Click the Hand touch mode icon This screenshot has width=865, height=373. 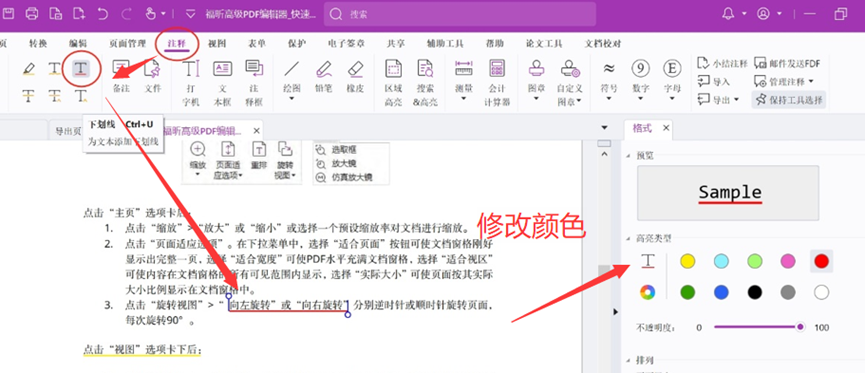pyautogui.click(x=151, y=14)
